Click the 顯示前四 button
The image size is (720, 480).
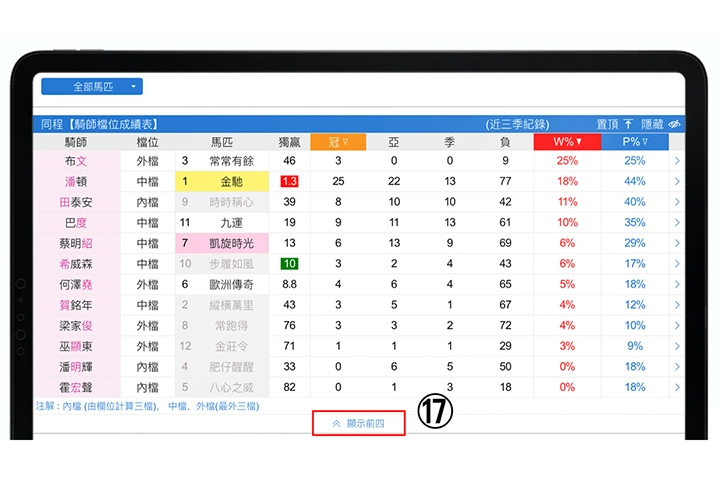click(357, 423)
